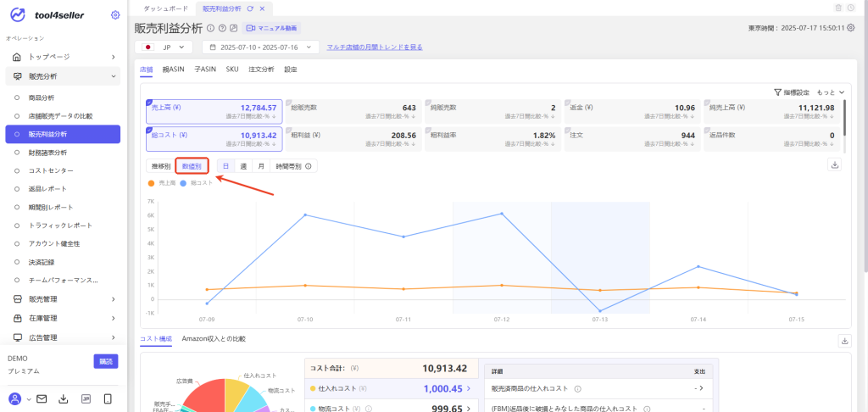
Task: Click the JP language icon in sidebar footer
Action: (x=86, y=398)
